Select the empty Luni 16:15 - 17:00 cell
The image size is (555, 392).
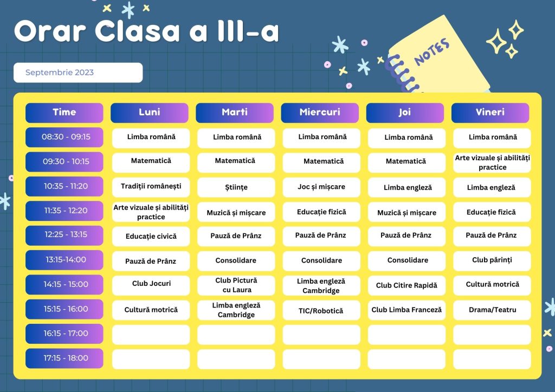(x=151, y=335)
